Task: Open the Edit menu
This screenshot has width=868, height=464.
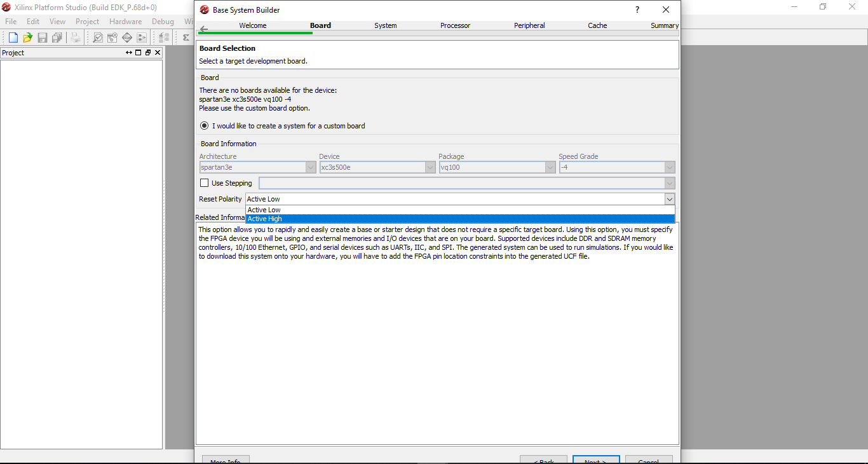Action: click(x=33, y=22)
